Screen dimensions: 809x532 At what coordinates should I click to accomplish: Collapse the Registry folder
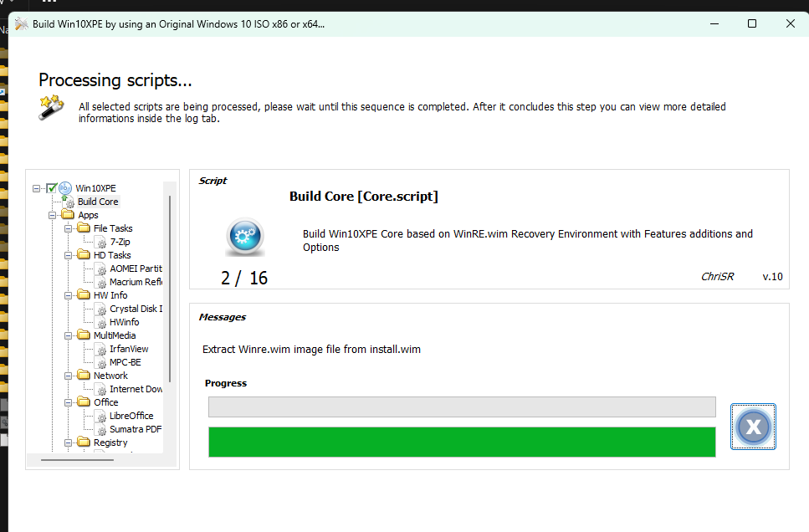(68, 442)
